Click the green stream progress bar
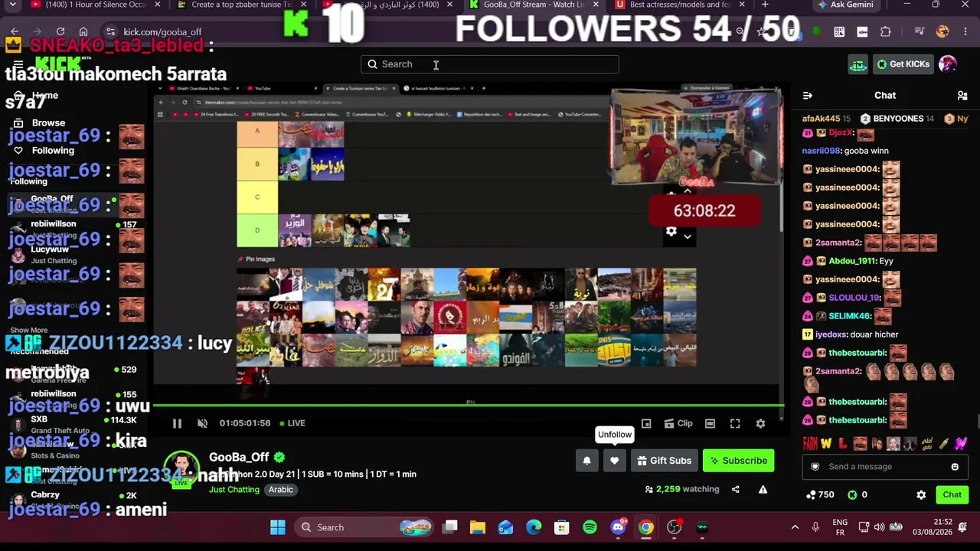Image resolution: width=980 pixels, height=551 pixels. pyautogui.click(x=469, y=406)
